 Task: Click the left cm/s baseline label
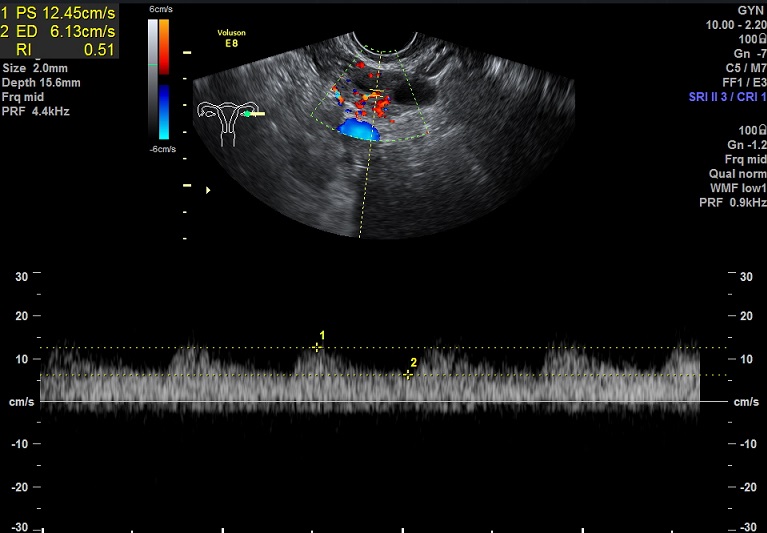point(21,401)
